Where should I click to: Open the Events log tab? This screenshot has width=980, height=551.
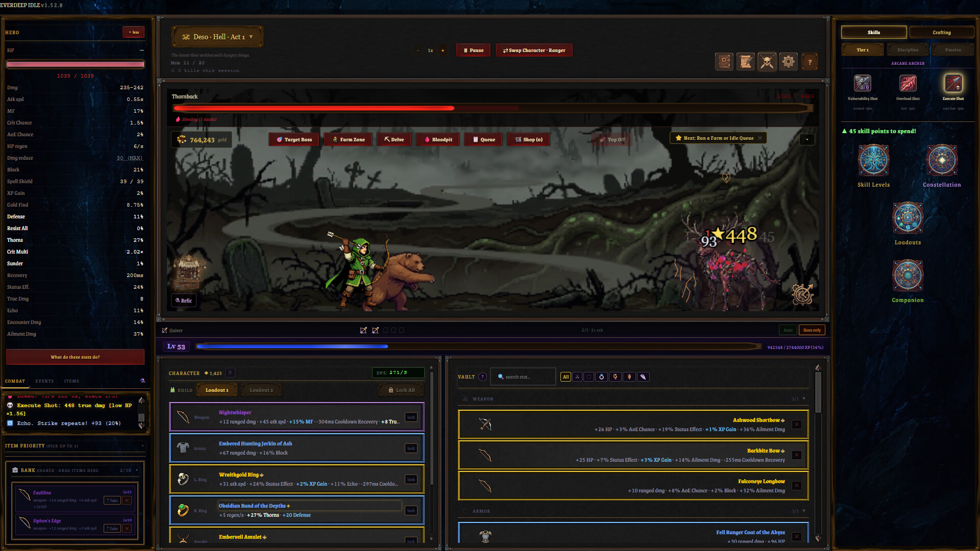pos(44,381)
